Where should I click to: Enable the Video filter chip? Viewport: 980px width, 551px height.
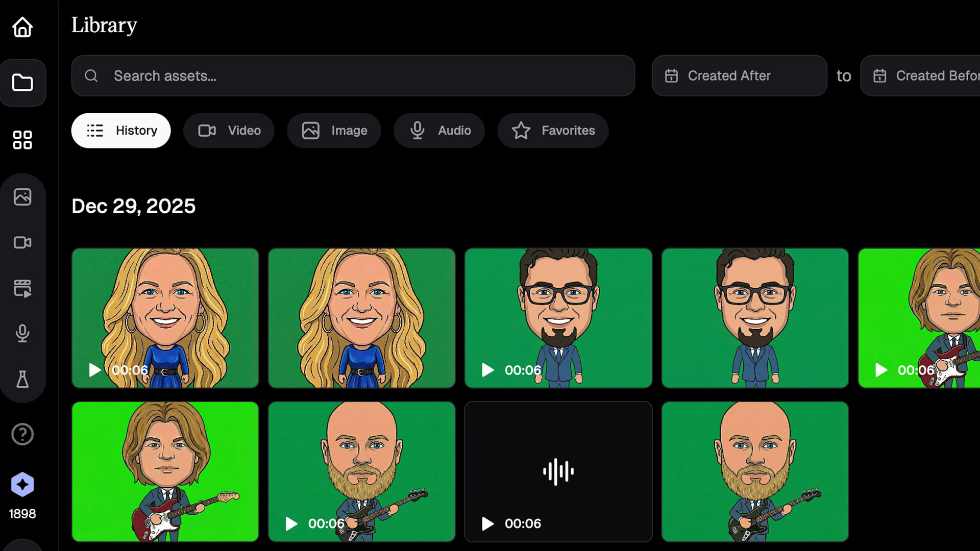[228, 130]
